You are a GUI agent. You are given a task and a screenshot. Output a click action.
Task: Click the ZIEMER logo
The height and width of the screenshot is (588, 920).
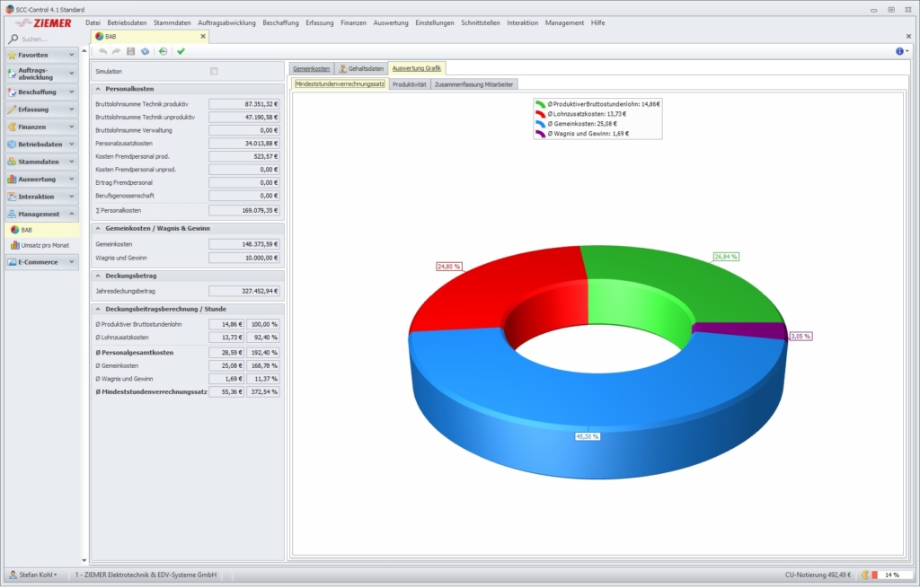tap(43, 22)
